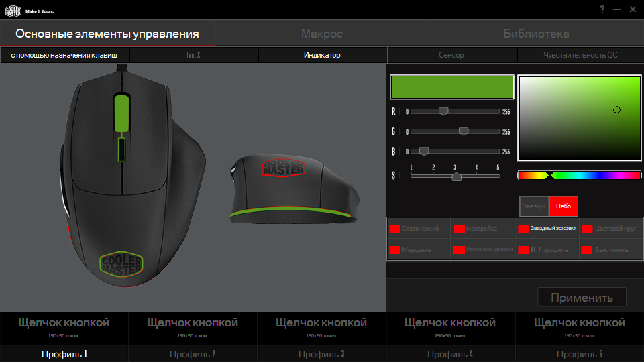Close the application window
644x362 pixels.
click(x=633, y=9)
